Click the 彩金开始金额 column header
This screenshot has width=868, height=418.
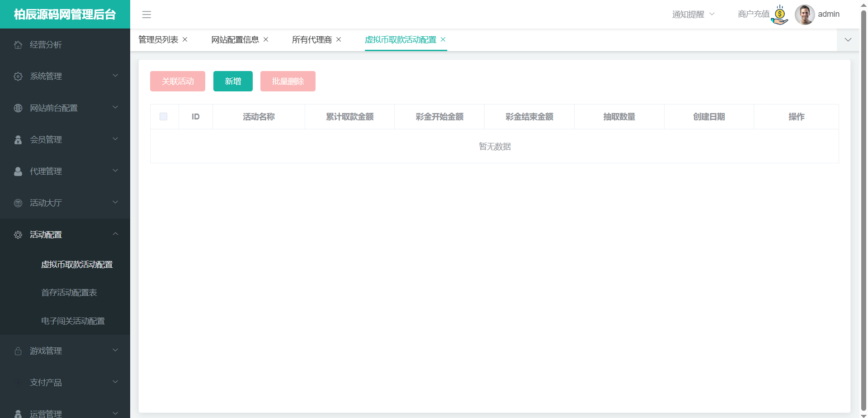439,117
